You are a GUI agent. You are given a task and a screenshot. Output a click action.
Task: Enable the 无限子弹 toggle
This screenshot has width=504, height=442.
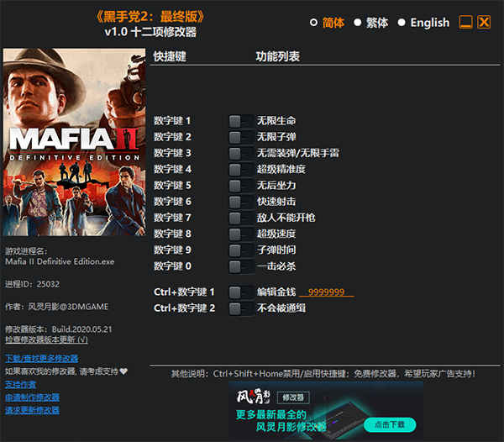[241, 137]
